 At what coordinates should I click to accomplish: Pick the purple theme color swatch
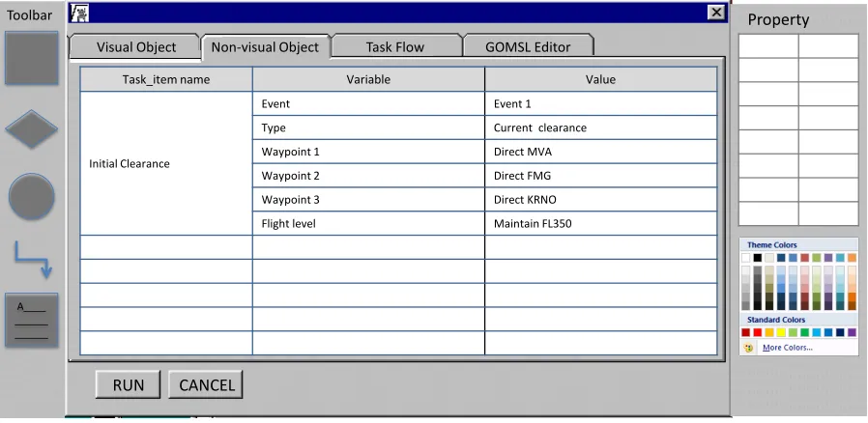(828, 258)
